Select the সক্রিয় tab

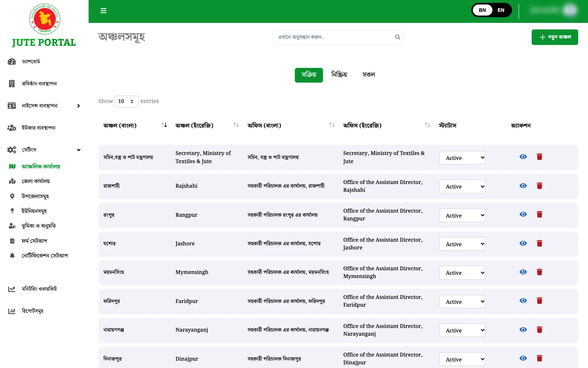click(309, 75)
